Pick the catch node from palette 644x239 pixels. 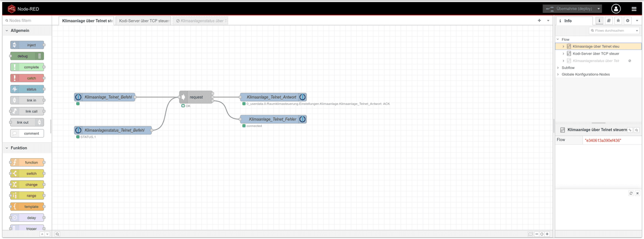tap(27, 78)
